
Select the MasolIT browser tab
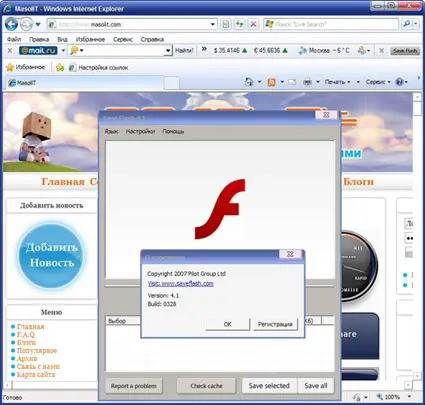85,83
